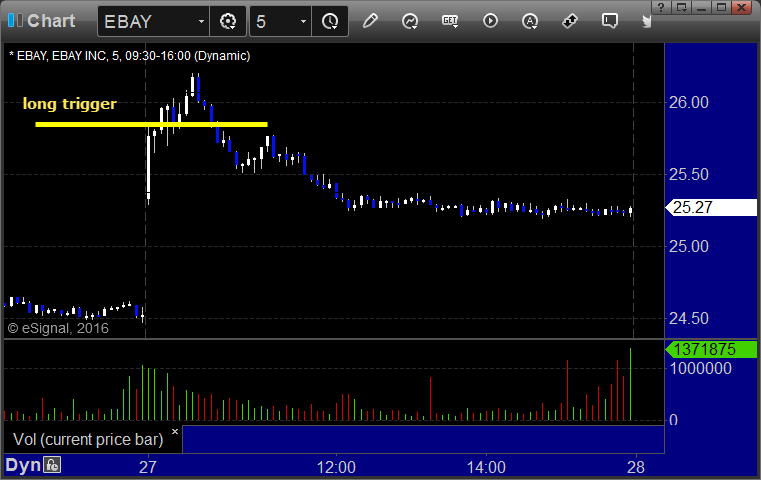Click the current price label 25.27
Screen dimensions: 761x480
(711, 207)
